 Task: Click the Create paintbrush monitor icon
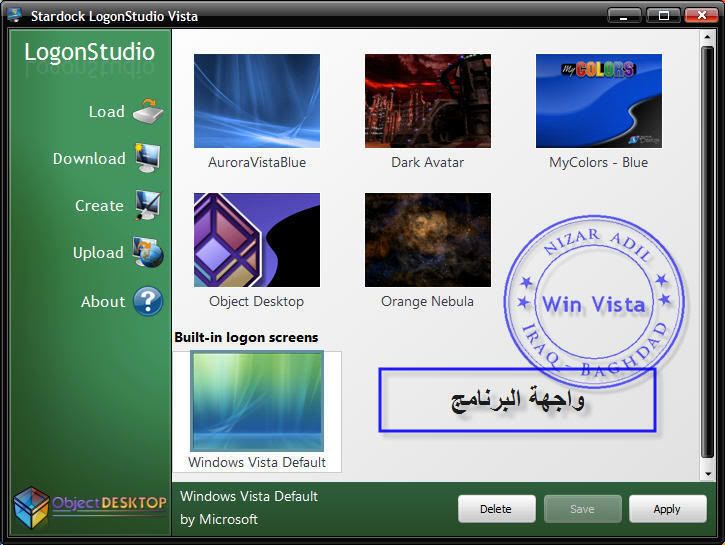click(148, 205)
